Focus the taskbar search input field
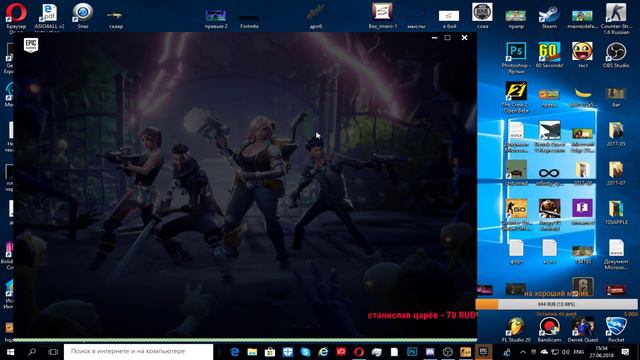Screen dimensions: 640x360 [138, 352]
